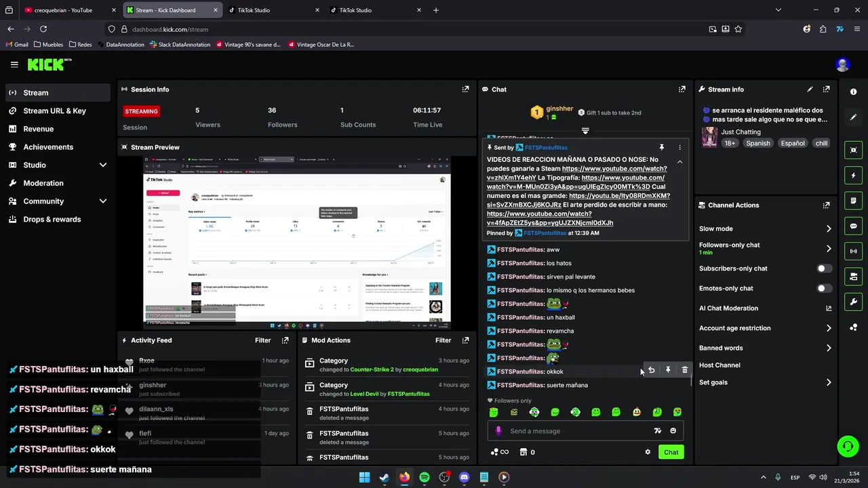Pop out the Session Info panel
868x488 pixels.
[465, 89]
